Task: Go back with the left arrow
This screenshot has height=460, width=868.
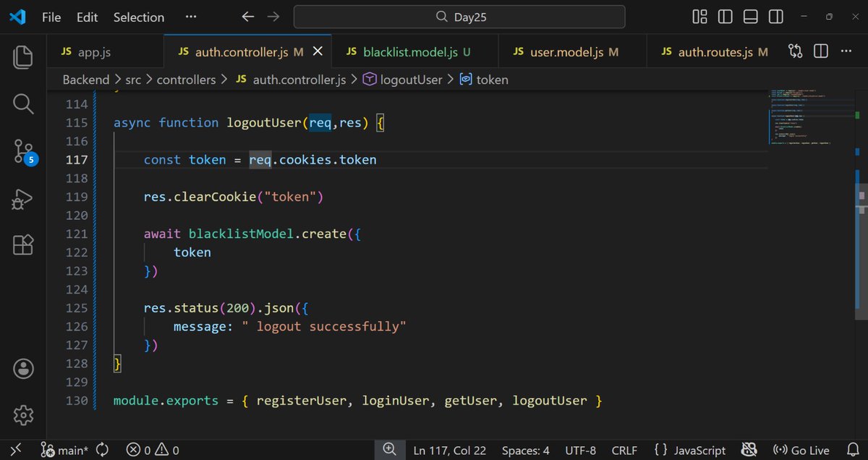Action: click(248, 17)
